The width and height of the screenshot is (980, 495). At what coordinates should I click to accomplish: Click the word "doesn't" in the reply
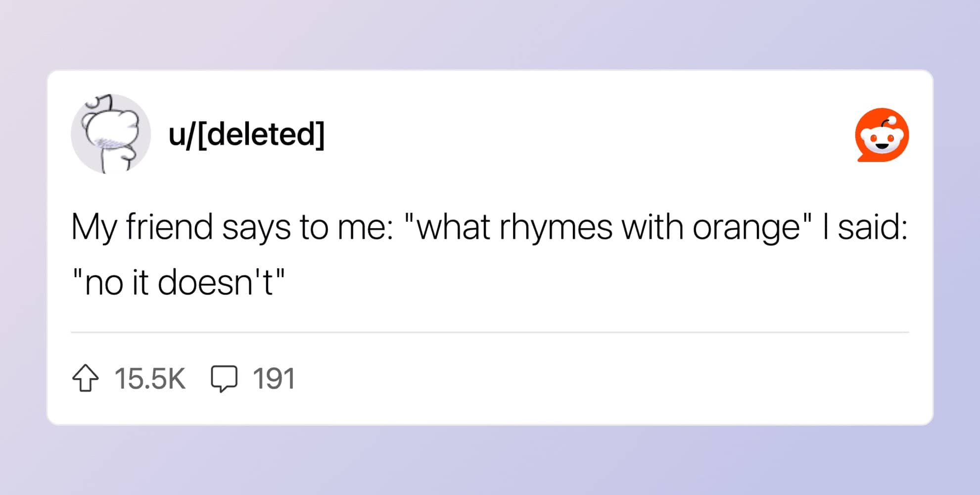215,282
